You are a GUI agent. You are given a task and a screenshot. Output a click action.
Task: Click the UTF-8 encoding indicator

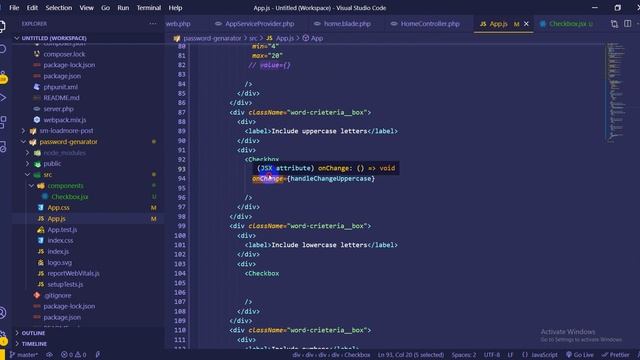click(492, 355)
